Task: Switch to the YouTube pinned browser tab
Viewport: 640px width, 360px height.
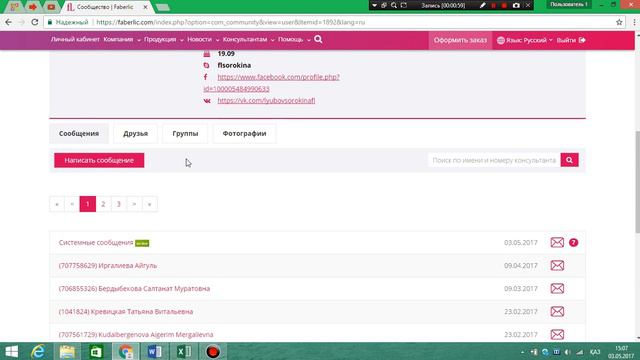Action: click(x=51, y=7)
